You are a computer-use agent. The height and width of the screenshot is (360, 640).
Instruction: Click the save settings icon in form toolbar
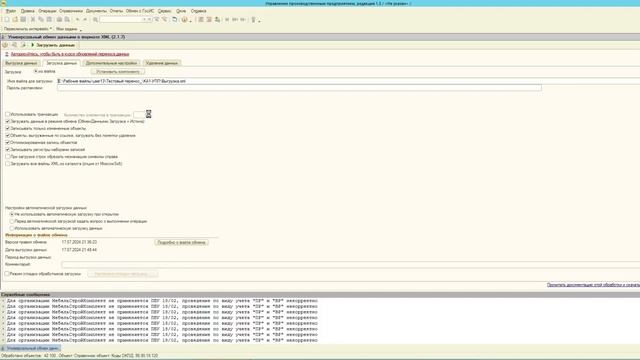tap(23, 45)
